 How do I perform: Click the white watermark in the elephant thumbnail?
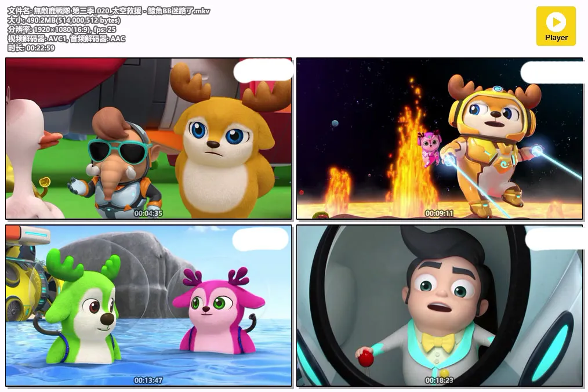tap(263, 70)
